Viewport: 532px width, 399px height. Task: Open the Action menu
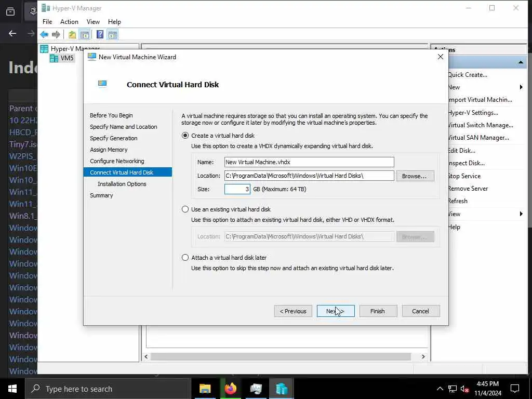pos(69,22)
